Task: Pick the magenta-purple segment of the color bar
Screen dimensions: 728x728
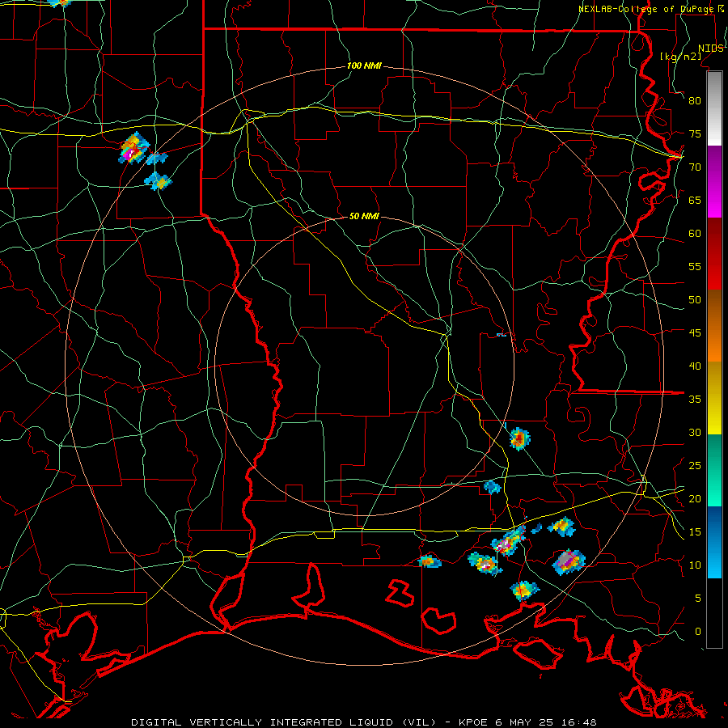Action: 714,181
